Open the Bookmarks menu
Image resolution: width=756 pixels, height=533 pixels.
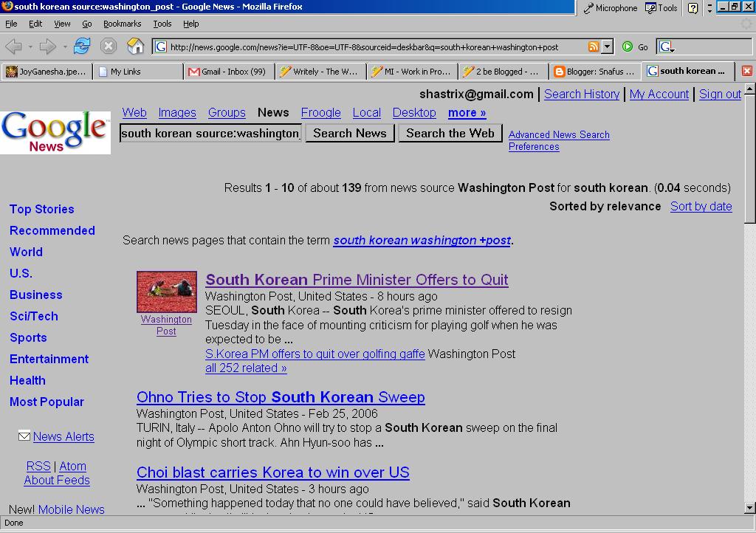122,24
